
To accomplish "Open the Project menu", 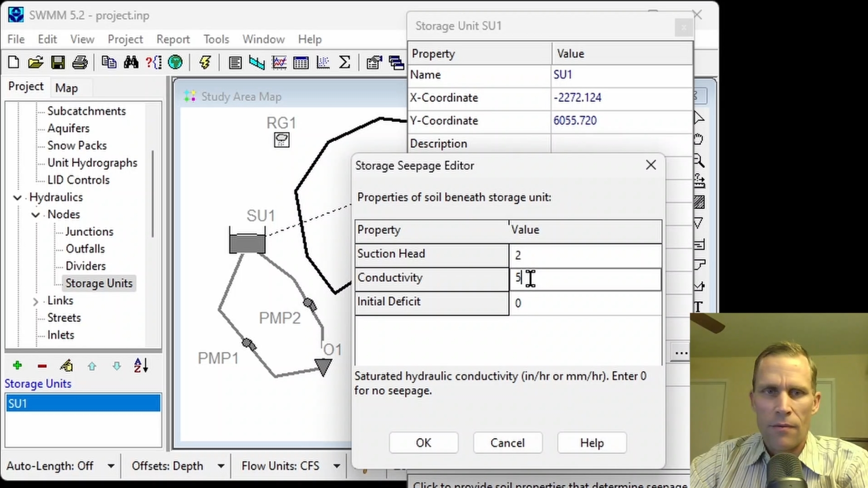I will tap(125, 39).
